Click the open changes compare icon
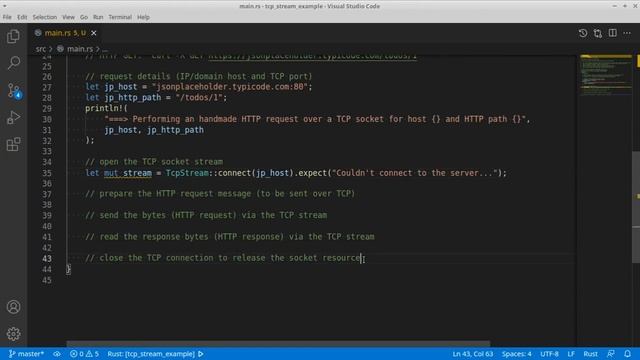640x360 pixels. [598, 33]
